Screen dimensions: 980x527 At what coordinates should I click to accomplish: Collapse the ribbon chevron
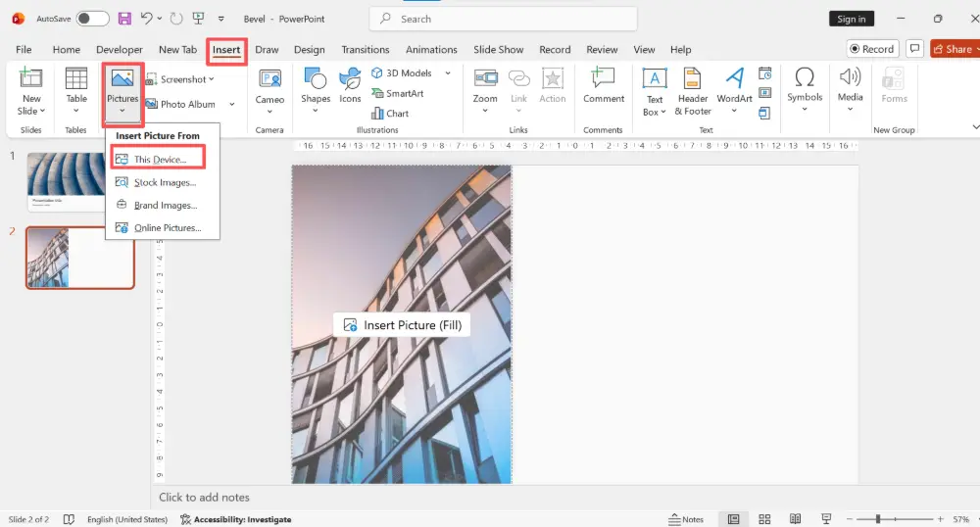pyautogui.click(x=975, y=127)
